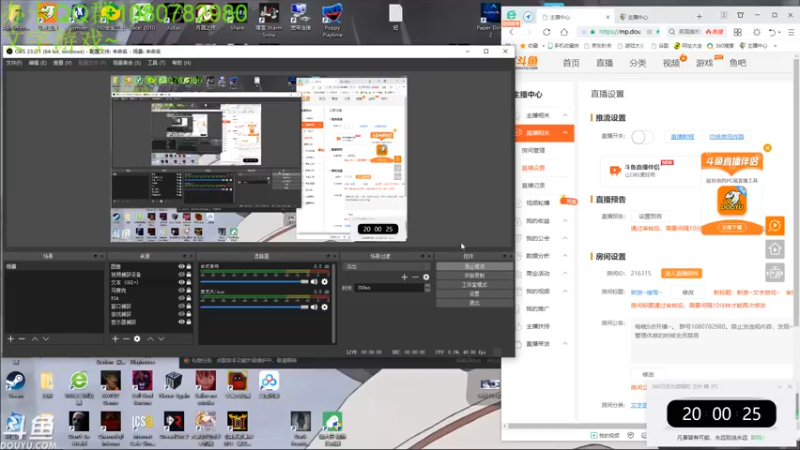Viewport: 800px width, 450px height.
Task: Move scene down in OBS scenes panel
Action: pyautogui.click(x=46, y=339)
